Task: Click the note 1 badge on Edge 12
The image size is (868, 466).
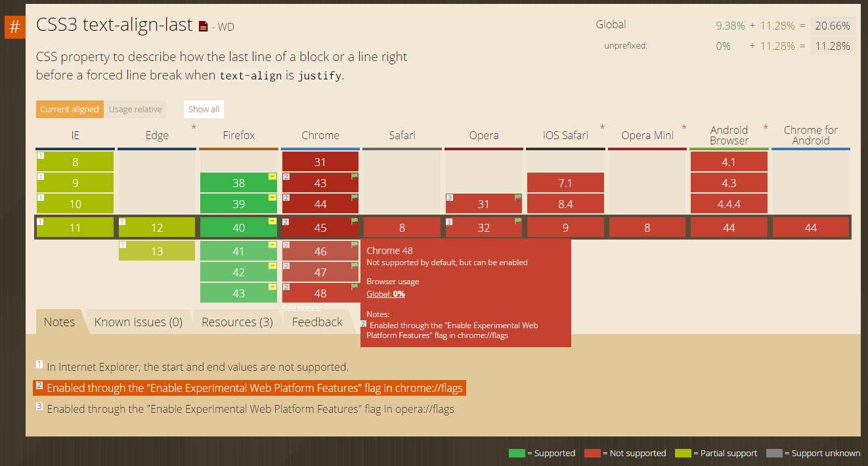Action: [122, 222]
